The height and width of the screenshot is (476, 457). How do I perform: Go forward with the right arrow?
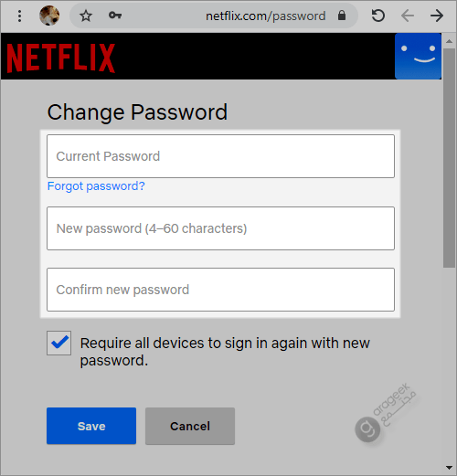click(437, 16)
